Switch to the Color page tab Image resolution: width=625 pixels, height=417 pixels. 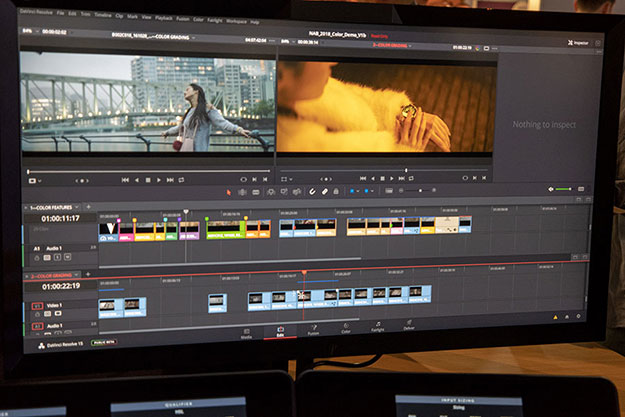click(x=345, y=327)
